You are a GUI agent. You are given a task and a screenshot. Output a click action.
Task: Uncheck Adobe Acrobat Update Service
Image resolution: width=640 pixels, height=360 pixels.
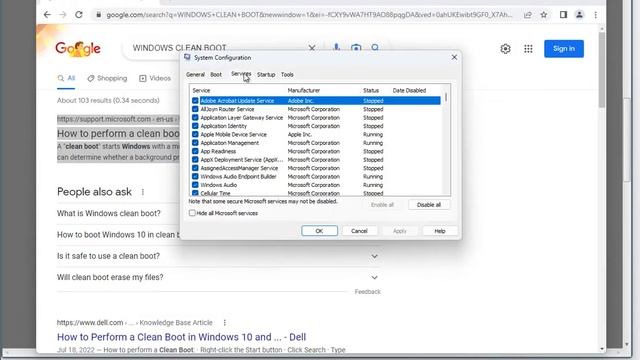point(195,101)
